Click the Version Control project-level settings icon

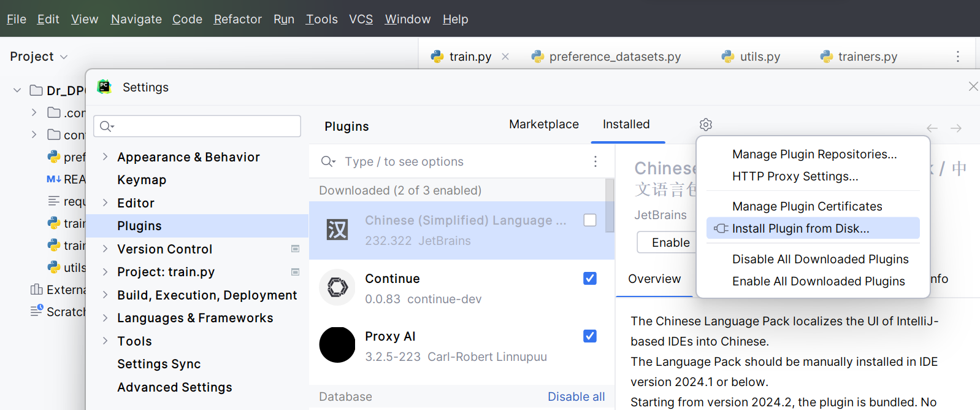295,249
